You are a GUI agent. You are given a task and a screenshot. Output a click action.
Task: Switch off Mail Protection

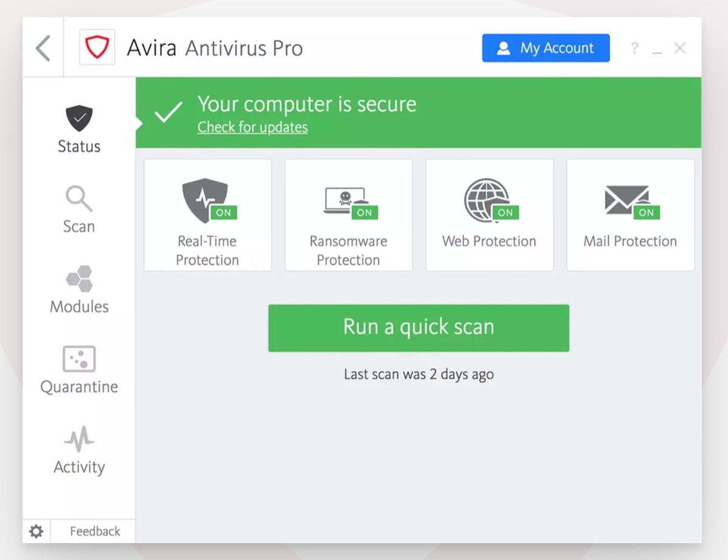[647, 213]
